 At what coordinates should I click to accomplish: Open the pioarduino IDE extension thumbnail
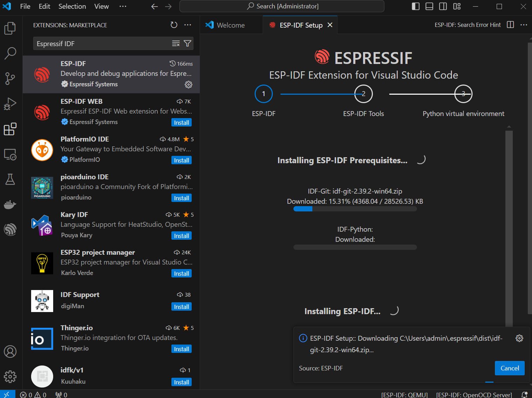[42, 188]
